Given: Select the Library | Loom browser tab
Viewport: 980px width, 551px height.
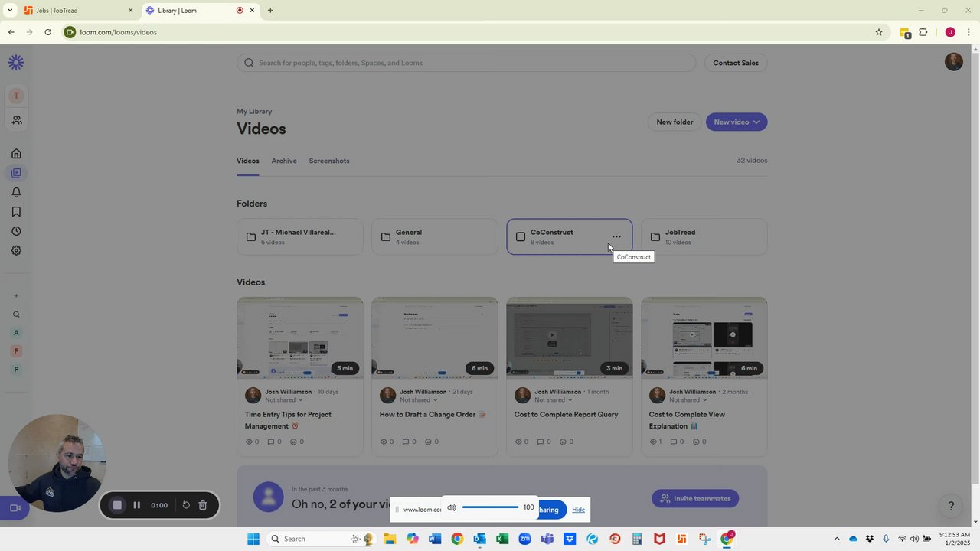Looking at the screenshot, I should (201, 11).
